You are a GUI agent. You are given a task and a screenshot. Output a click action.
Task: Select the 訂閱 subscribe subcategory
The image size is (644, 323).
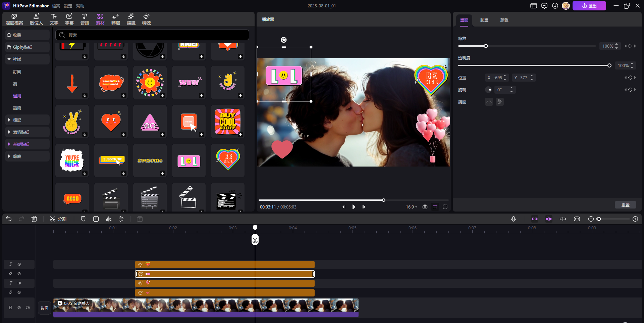pos(17,72)
